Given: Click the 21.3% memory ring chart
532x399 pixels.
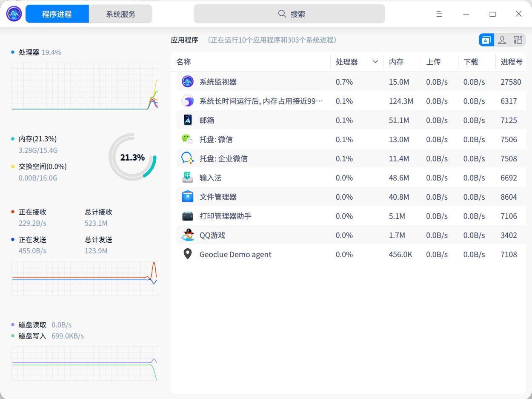Looking at the screenshot, I should coord(132,157).
